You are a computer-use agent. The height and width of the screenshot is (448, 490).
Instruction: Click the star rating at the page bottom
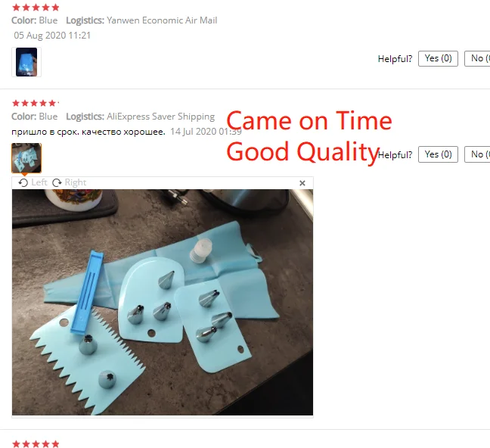(x=36, y=444)
